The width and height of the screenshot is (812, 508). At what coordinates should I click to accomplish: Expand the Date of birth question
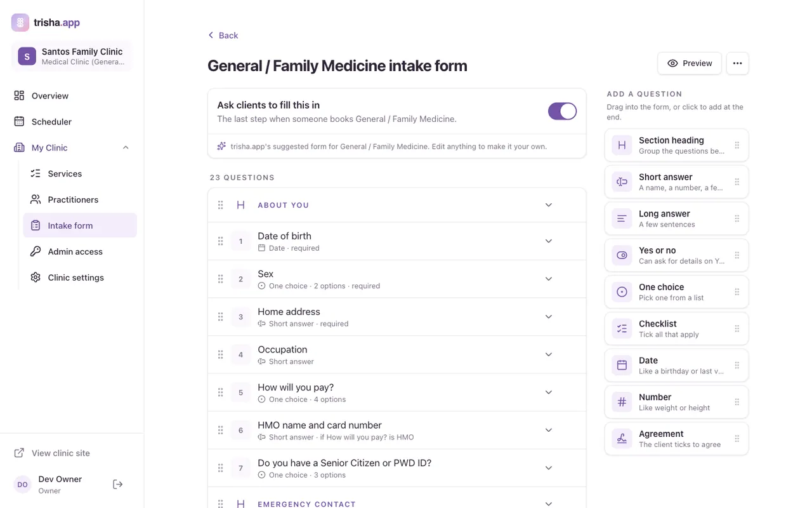(549, 241)
